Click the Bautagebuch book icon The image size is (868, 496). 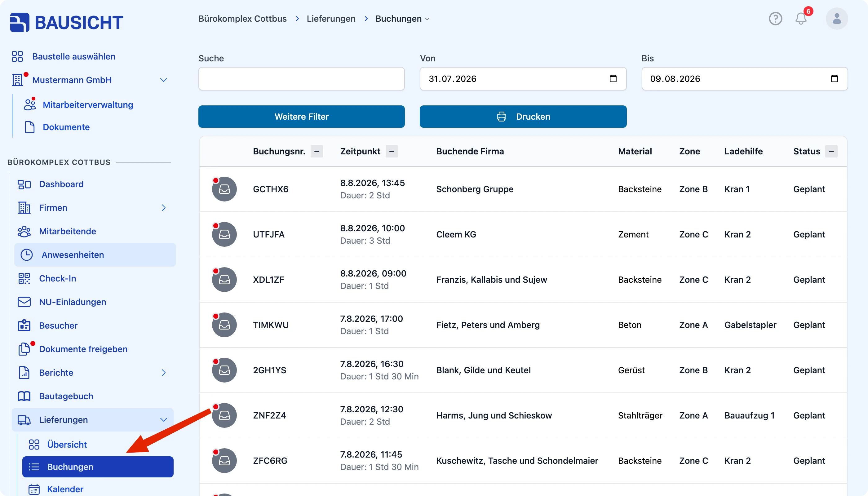click(24, 396)
